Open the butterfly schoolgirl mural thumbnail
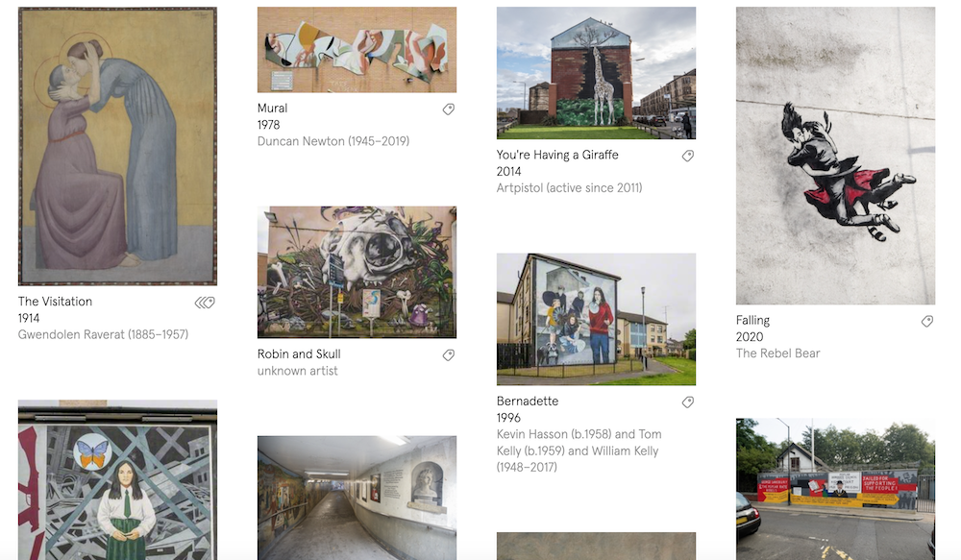Image resolution: width=961 pixels, height=560 pixels. tap(117, 479)
